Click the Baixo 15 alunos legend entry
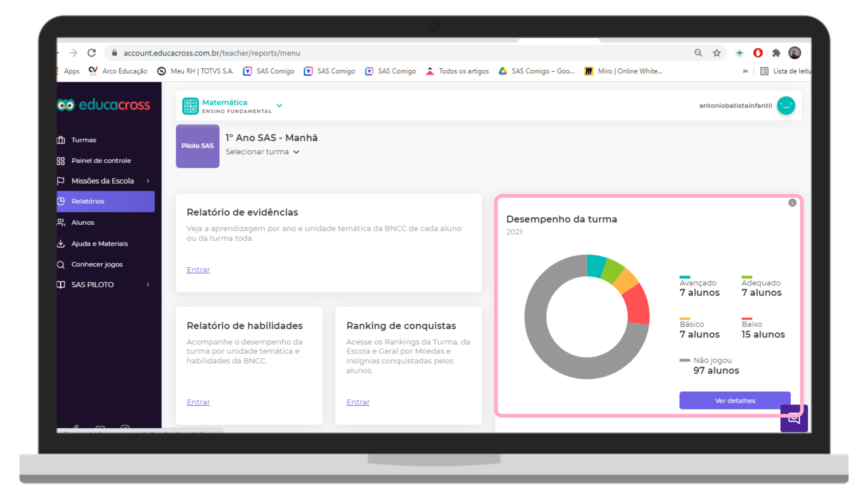The height and width of the screenshot is (488, 868). coord(763,328)
